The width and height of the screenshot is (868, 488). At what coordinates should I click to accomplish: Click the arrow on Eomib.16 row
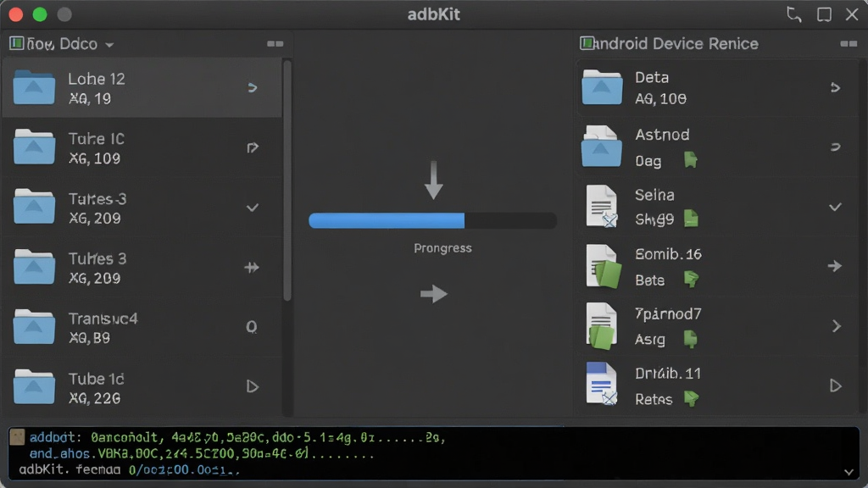coord(835,266)
